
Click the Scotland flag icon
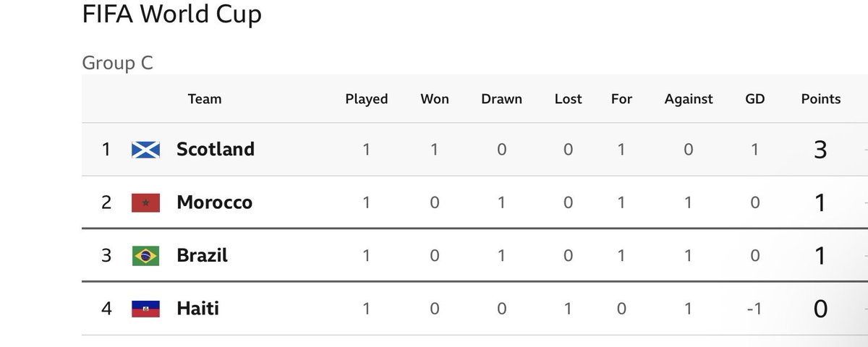point(145,150)
